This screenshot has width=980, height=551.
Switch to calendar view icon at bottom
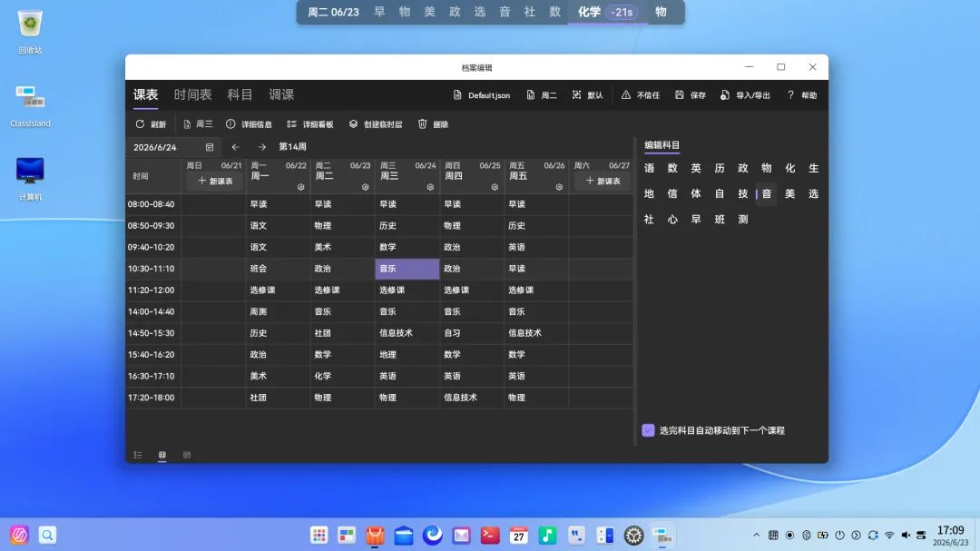[186, 455]
